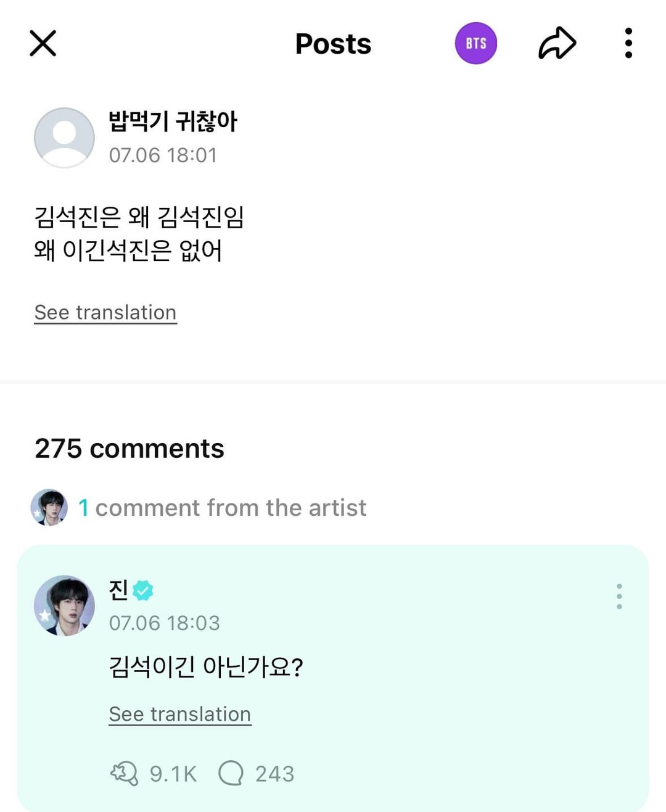Tap the share arrow icon

point(557,43)
